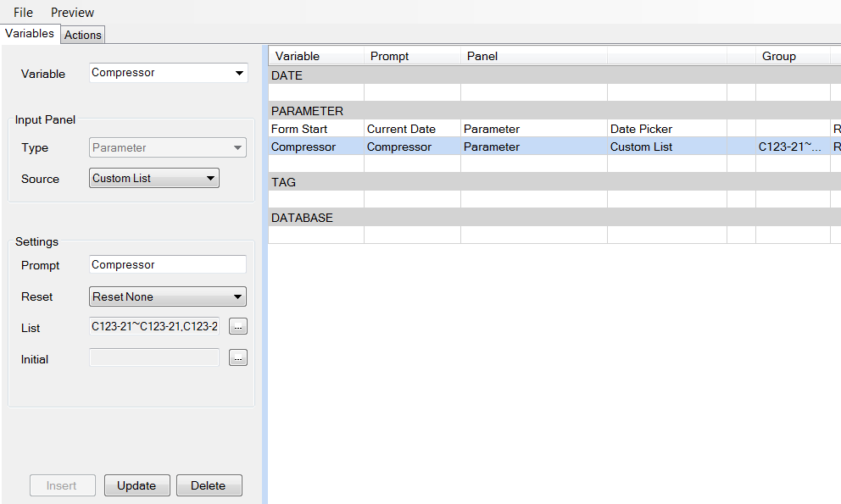841x504 pixels.
Task: Select the Form Start table row
Action: [554, 129]
